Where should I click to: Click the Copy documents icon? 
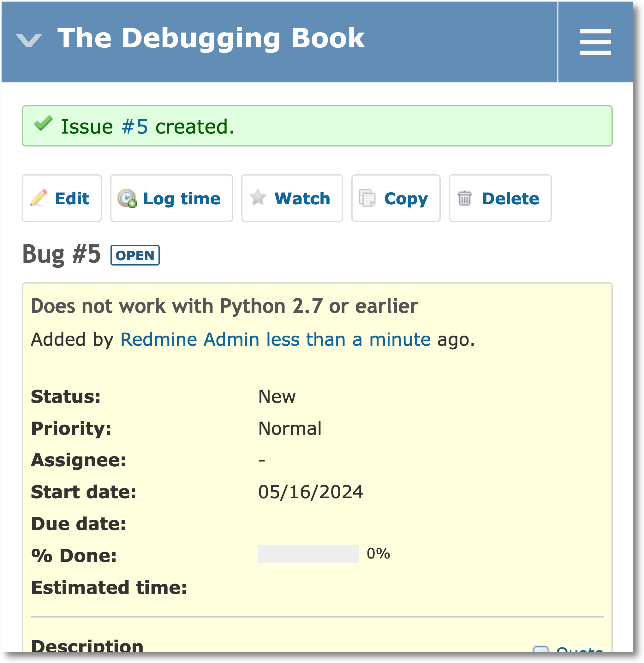point(367,198)
